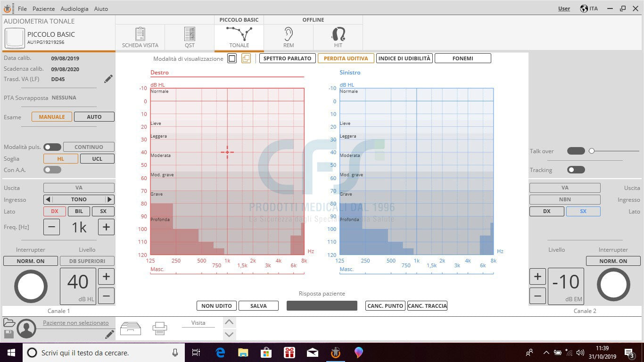The width and height of the screenshot is (644, 362).
Task: Enable the Modalità puls. toggle
Action: [x=52, y=147]
